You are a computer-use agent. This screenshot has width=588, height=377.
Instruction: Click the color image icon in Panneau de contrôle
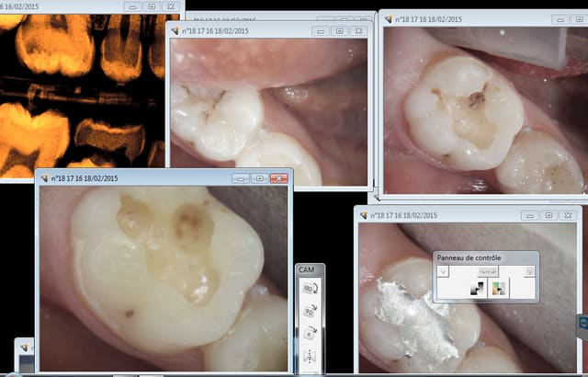(x=499, y=289)
